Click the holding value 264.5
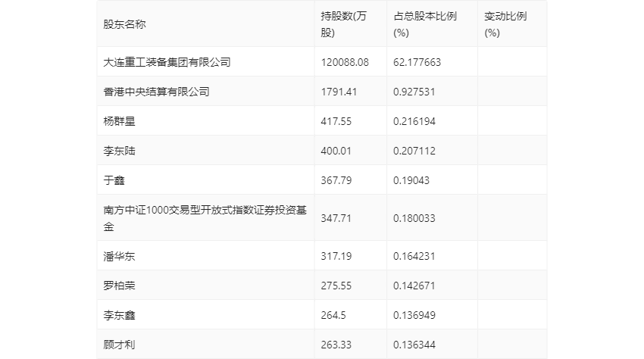The height and width of the screenshot is (359, 644). [x=333, y=316]
